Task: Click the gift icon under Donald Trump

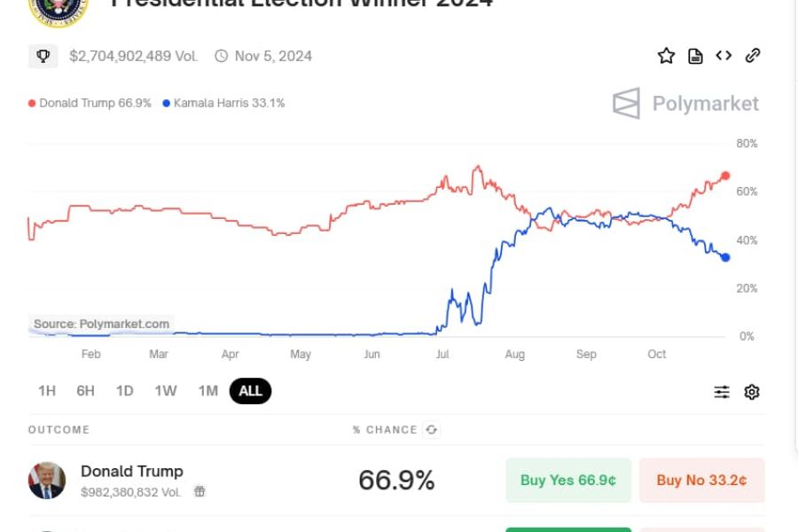Action: coord(199,491)
